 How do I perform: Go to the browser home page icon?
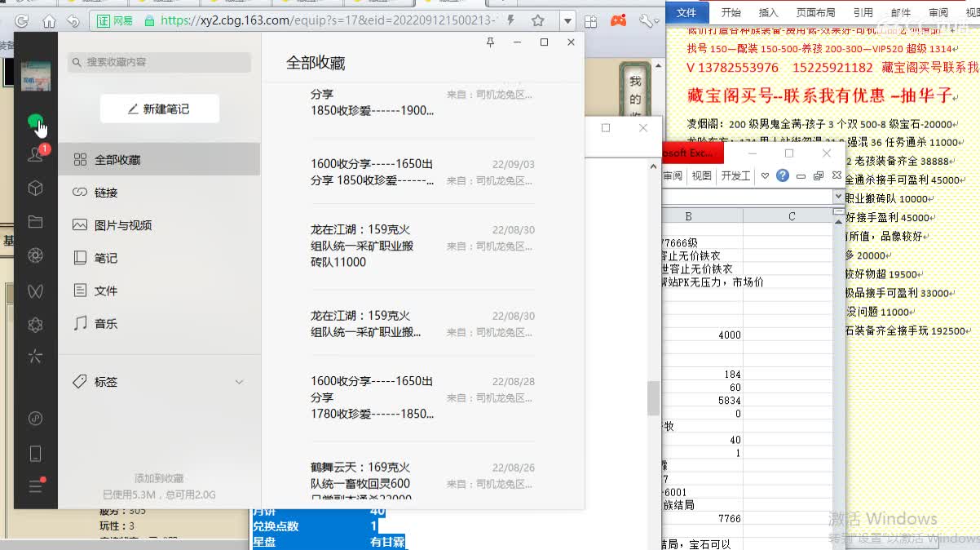[49, 21]
